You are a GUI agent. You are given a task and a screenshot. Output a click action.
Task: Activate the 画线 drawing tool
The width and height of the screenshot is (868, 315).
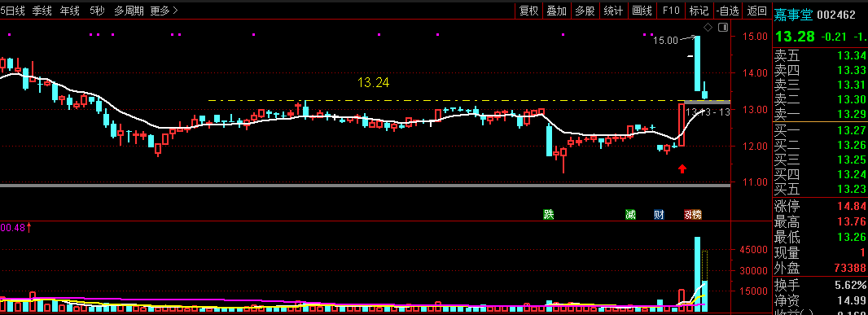[642, 11]
